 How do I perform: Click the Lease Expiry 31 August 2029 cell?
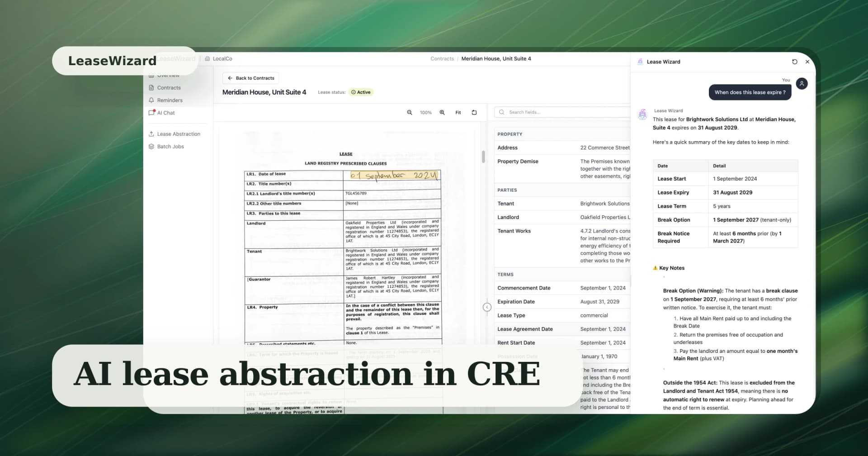753,193
